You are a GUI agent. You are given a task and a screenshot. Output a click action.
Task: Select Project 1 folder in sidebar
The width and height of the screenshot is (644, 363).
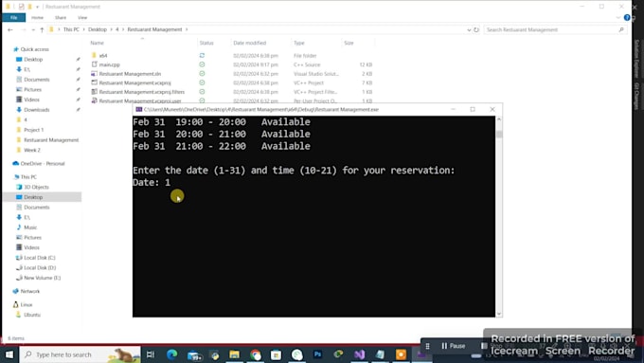click(33, 130)
